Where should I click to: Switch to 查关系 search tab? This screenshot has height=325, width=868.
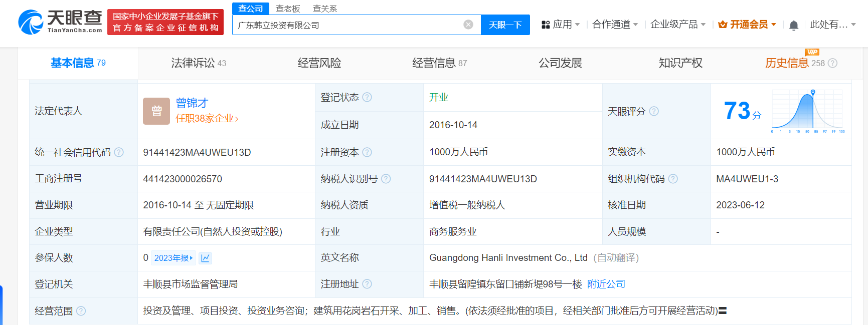[325, 9]
